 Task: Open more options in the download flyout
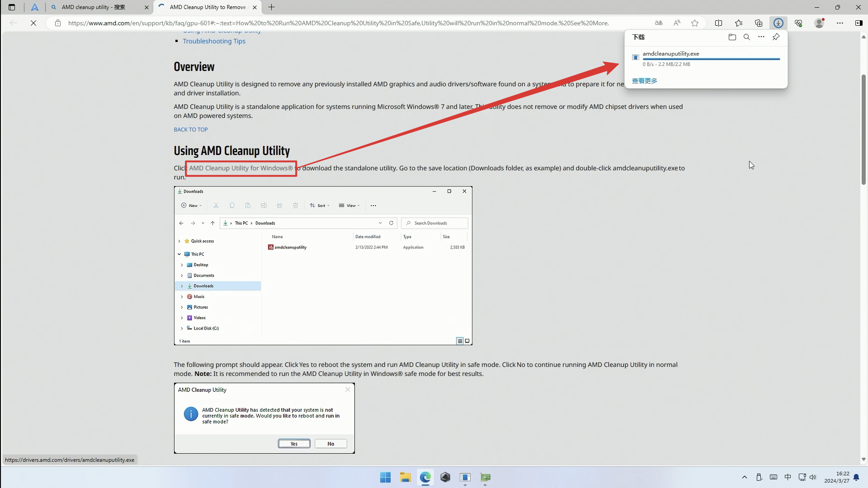(x=762, y=37)
